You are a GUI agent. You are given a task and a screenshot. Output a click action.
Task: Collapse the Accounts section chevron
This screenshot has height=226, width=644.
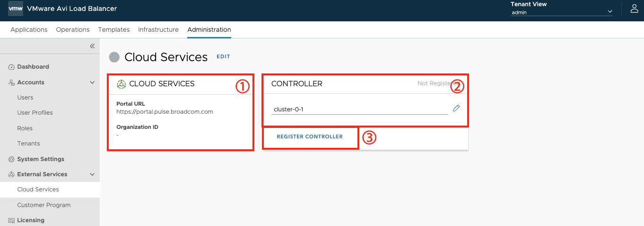(92, 82)
